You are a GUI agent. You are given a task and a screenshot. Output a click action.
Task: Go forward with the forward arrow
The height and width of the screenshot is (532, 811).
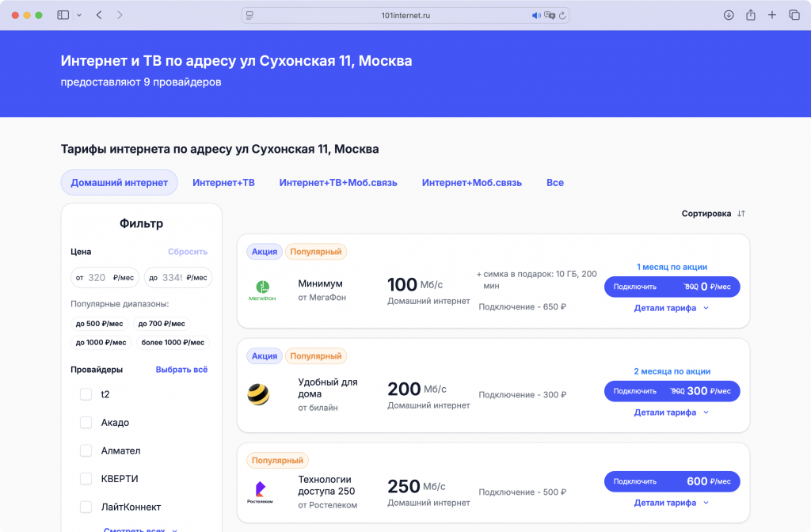click(x=120, y=15)
